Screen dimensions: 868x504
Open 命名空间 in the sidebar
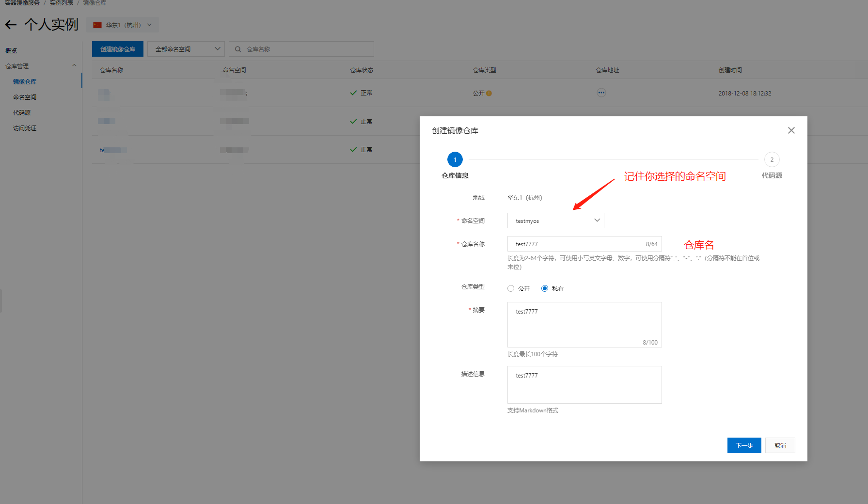coord(25,97)
